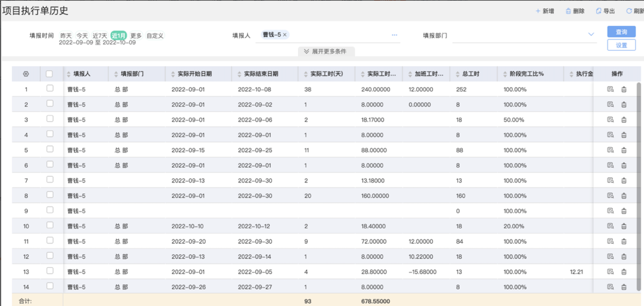Switch to 昨天 time filter
The width and height of the screenshot is (644, 306).
tap(66, 36)
